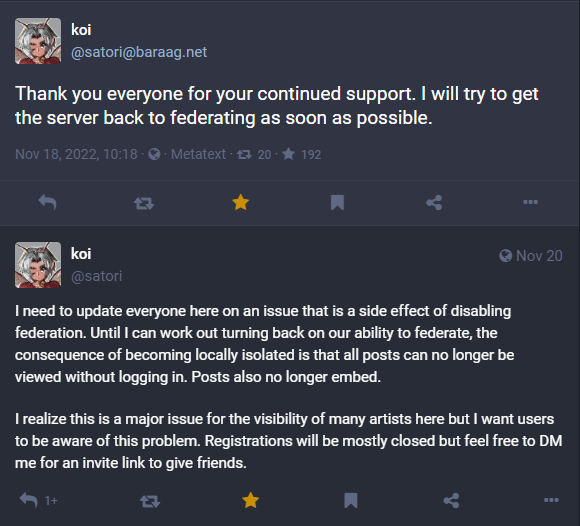Reply to the first koi post

(47, 202)
